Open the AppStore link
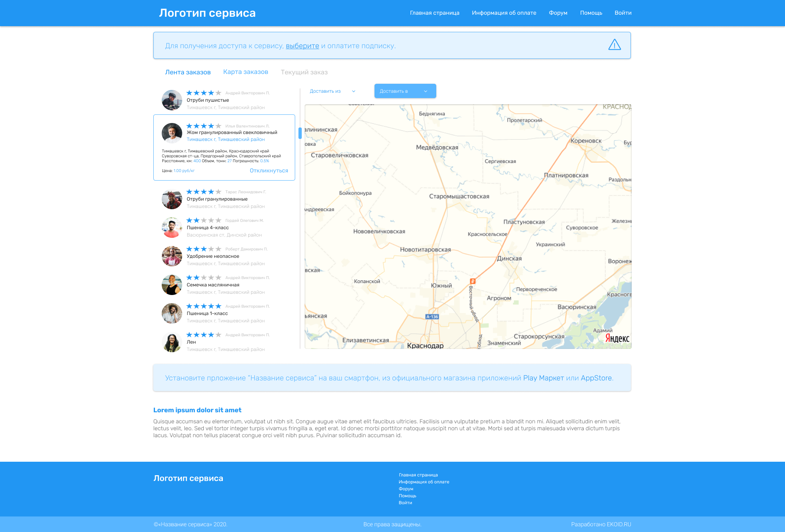785x532 pixels. tap(597, 378)
